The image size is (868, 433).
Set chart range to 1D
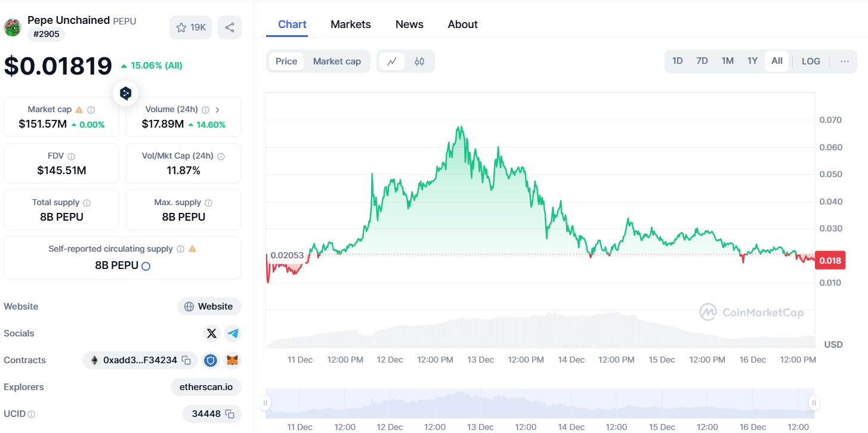tap(678, 61)
